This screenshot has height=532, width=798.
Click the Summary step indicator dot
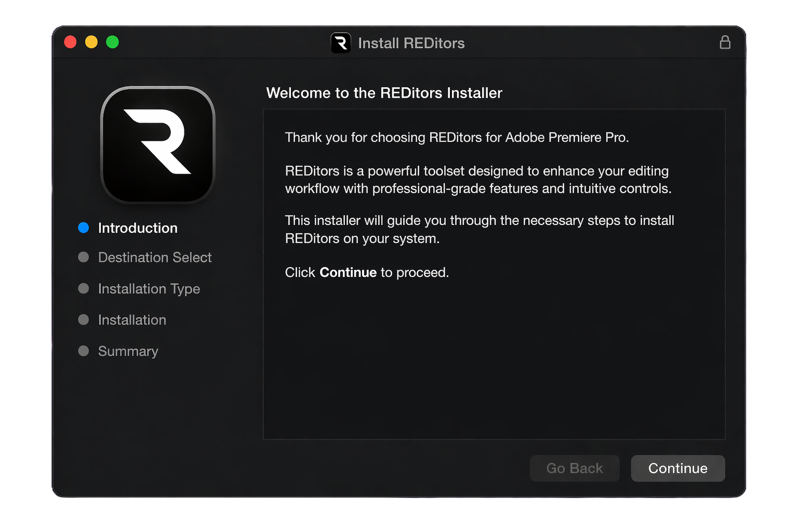pyautogui.click(x=84, y=351)
